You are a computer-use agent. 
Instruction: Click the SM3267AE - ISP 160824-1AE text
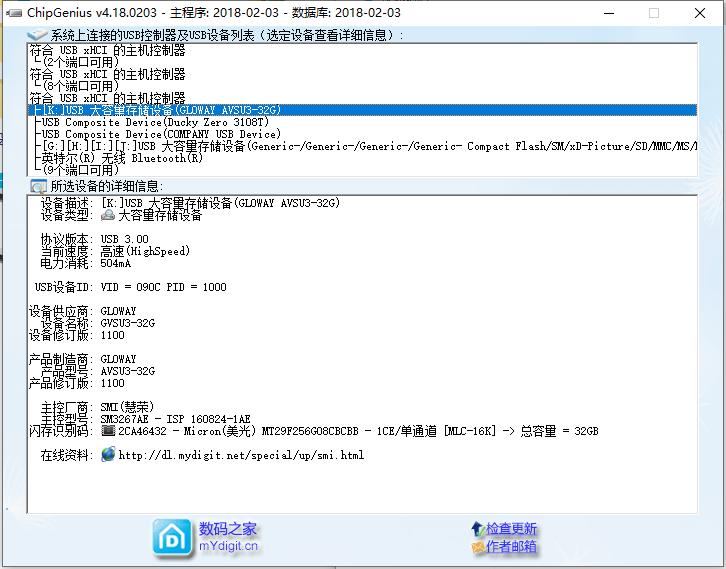(175, 419)
